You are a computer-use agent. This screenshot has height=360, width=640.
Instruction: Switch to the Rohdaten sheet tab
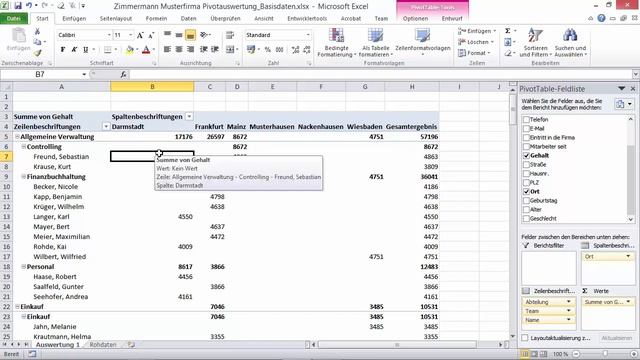[103, 344]
